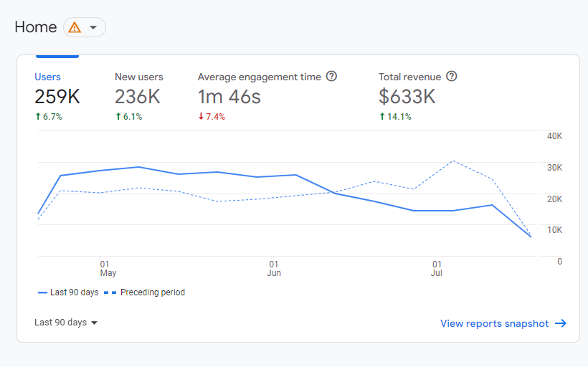Image resolution: width=588 pixels, height=367 pixels.
Task: Switch to Total revenue metric
Action: (409, 77)
